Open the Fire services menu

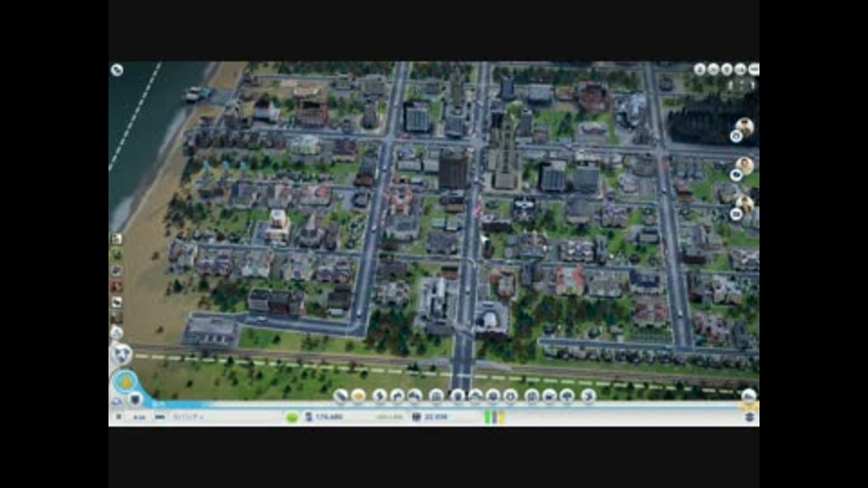click(475, 396)
